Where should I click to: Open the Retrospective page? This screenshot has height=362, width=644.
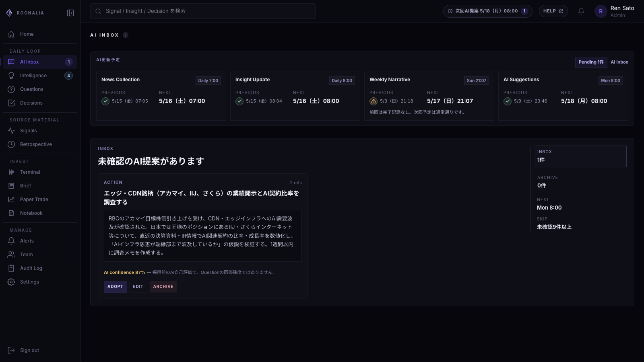40,144
